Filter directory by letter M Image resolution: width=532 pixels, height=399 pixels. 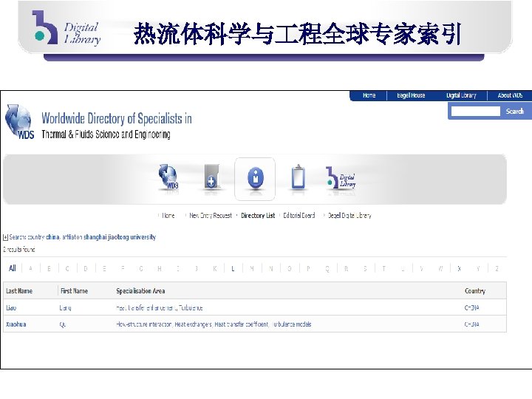tap(252, 269)
